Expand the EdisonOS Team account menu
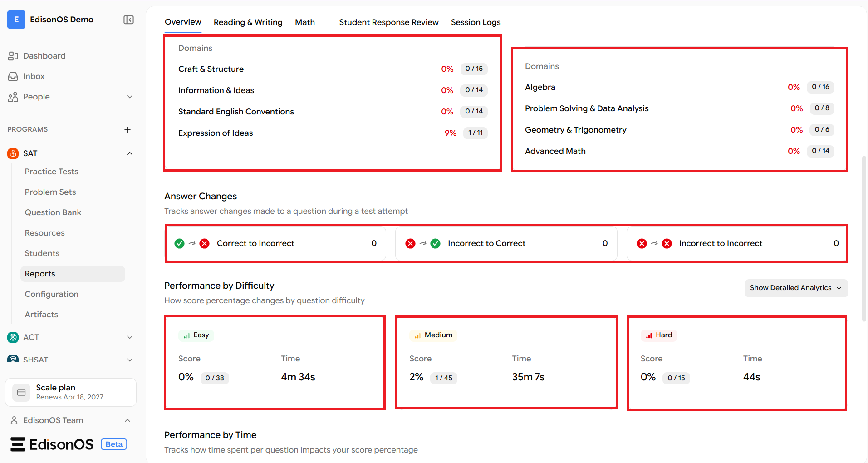Screen dimensions: 868x463 (128, 420)
